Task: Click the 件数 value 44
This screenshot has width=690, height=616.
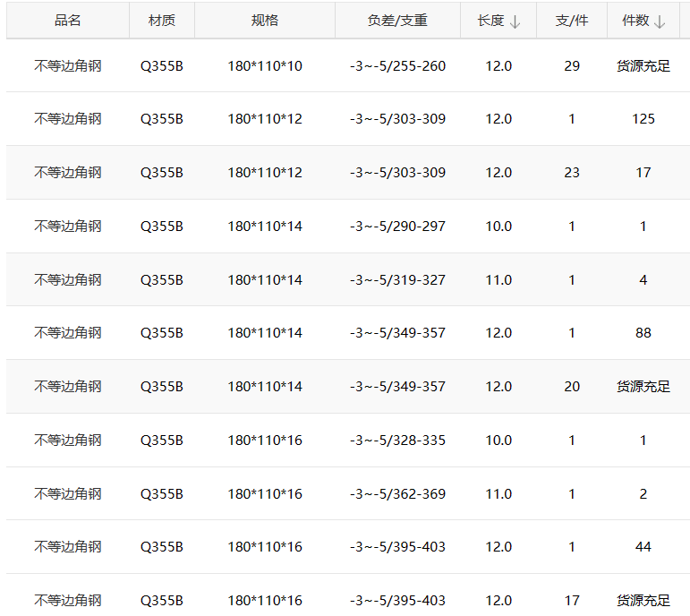Action: 643,547
